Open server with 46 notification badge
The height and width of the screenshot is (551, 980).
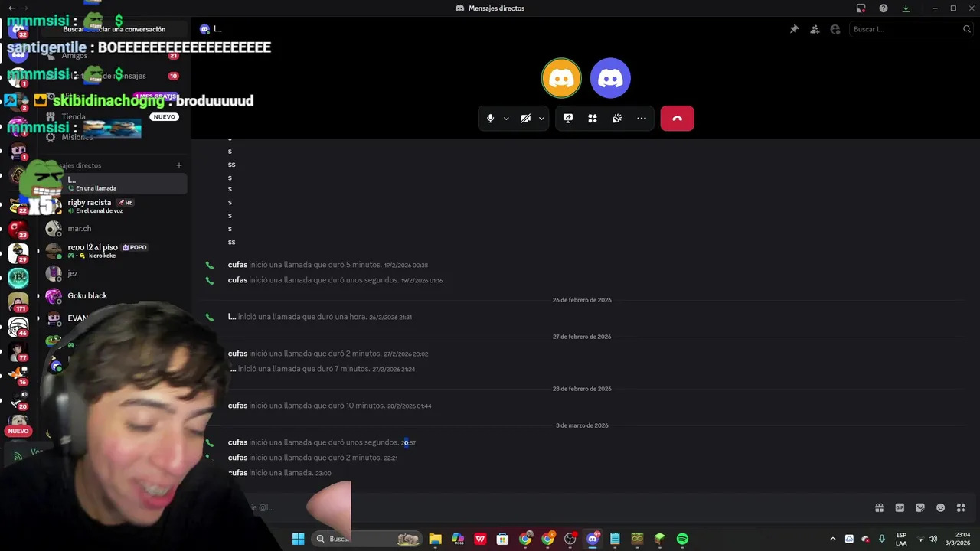[x=18, y=327]
